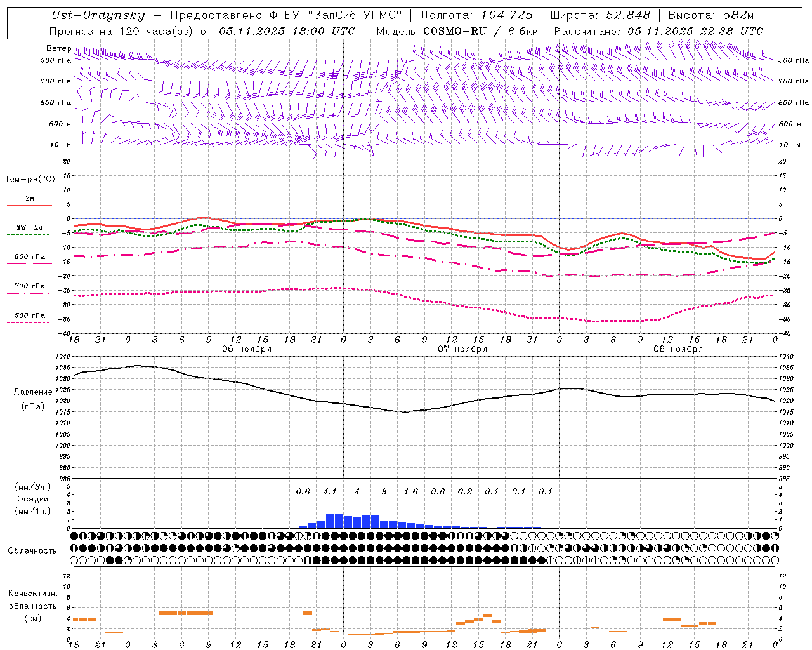Click the 0.2 precipitation total value
Viewport: 812px width, 650px height.
[x=465, y=492]
